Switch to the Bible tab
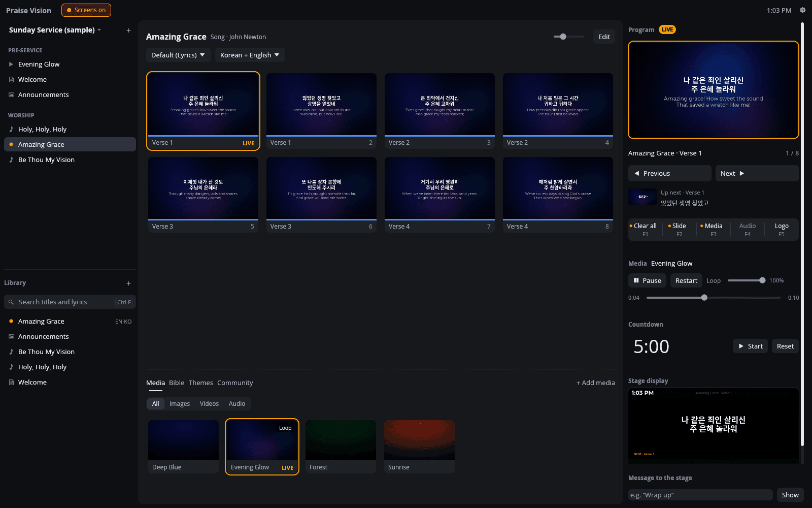812x508 pixels. pyautogui.click(x=177, y=383)
